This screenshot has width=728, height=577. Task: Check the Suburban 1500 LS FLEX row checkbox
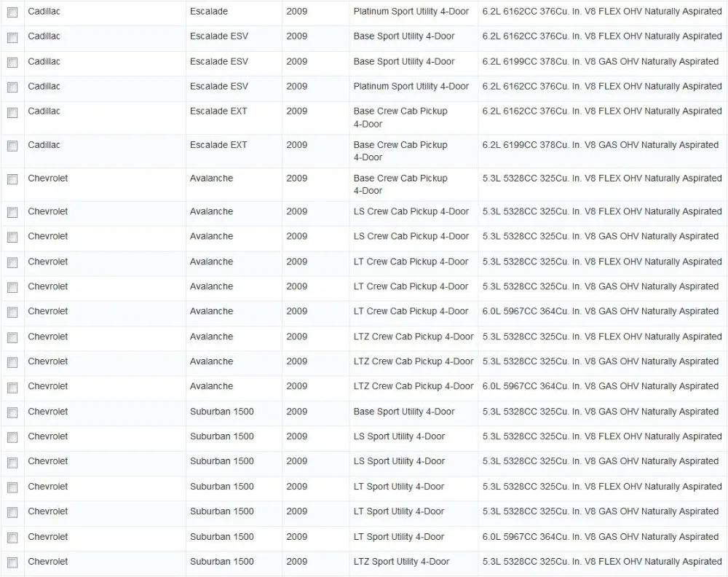12,437
